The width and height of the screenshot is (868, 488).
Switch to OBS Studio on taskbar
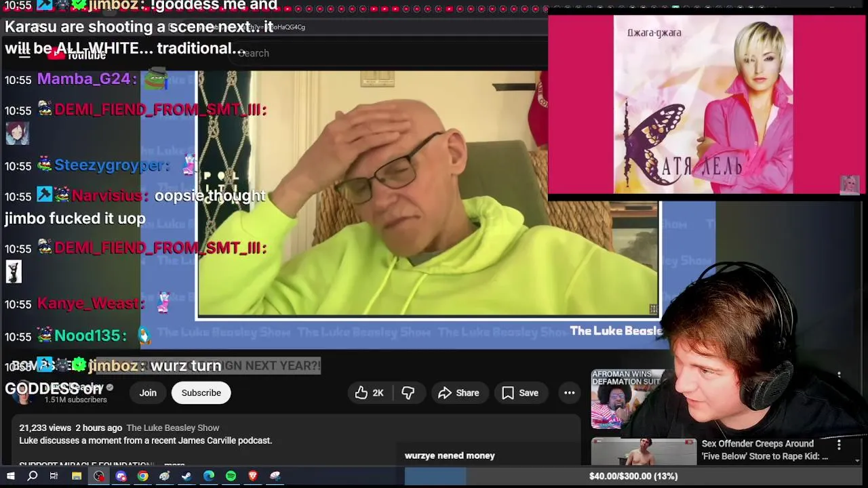(x=99, y=476)
